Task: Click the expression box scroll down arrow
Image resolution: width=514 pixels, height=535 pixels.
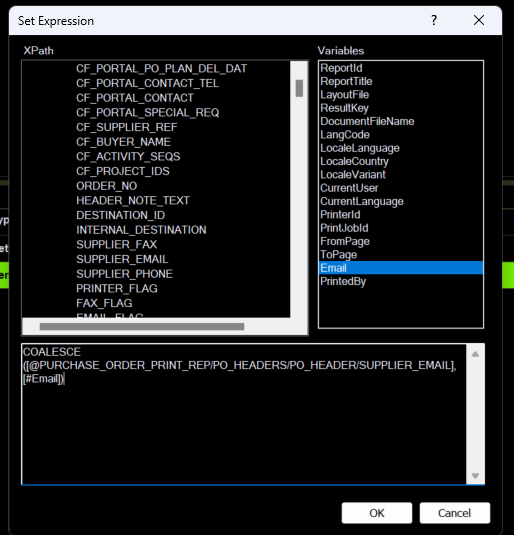Action: tap(475, 475)
